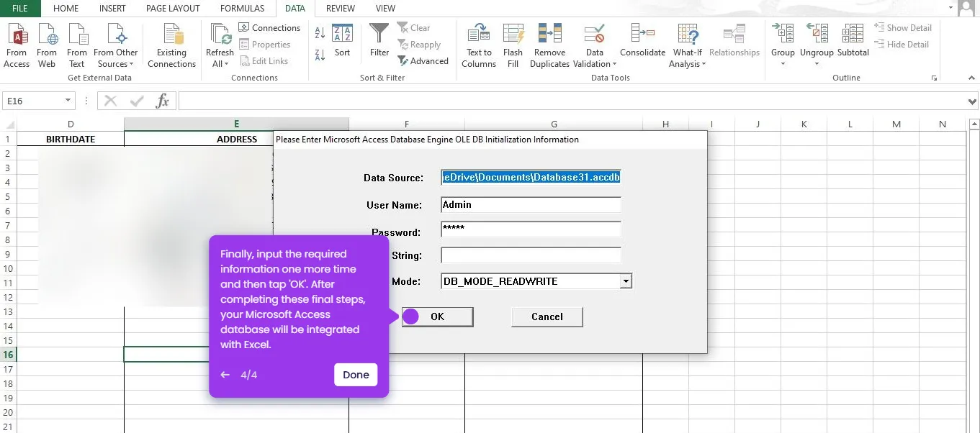Image resolution: width=980 pixels, height=433 pixels.
Task: Expand the From Other Sources dropdown
Action: [115, 43]
